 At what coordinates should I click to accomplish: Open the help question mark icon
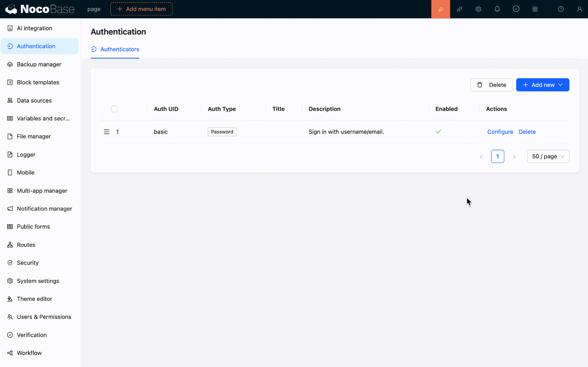pyautogui.click(x=561, y=9)
